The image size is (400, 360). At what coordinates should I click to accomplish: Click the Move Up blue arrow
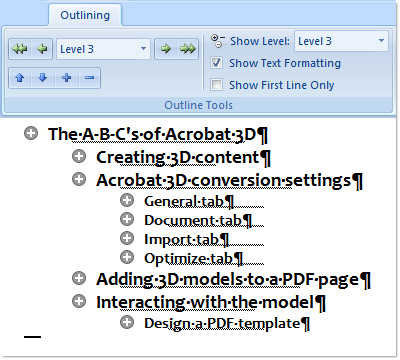click(20, 78)
